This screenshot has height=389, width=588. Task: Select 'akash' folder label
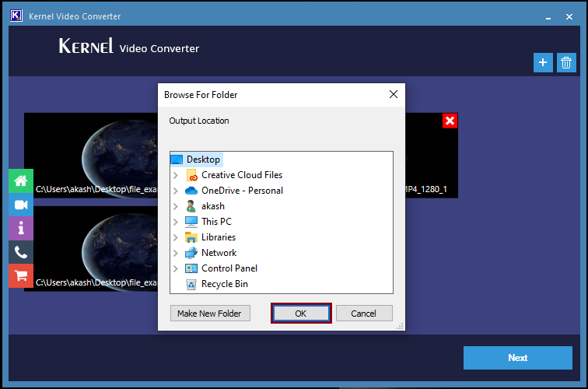213,206
